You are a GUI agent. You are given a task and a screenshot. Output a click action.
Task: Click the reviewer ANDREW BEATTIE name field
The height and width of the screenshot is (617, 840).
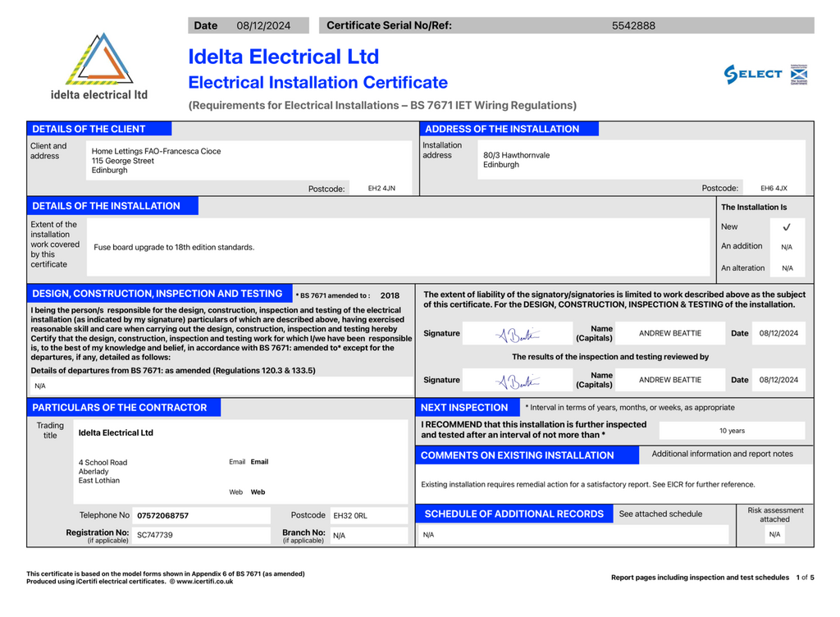669,380
